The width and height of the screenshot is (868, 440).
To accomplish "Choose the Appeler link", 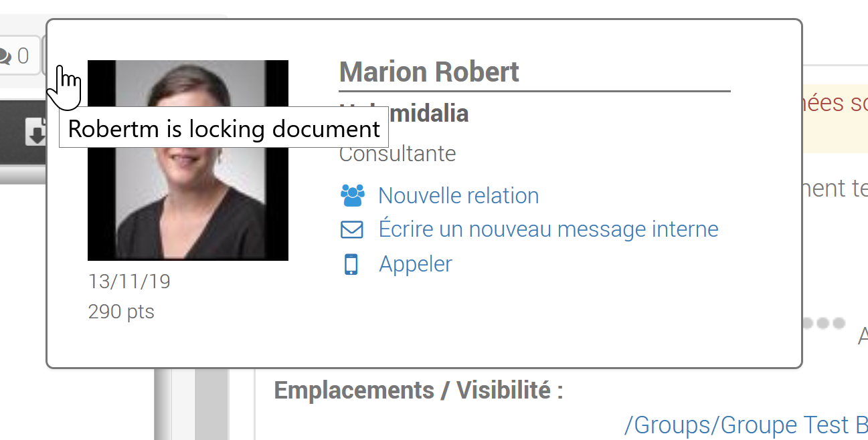I will click(416, 264).
